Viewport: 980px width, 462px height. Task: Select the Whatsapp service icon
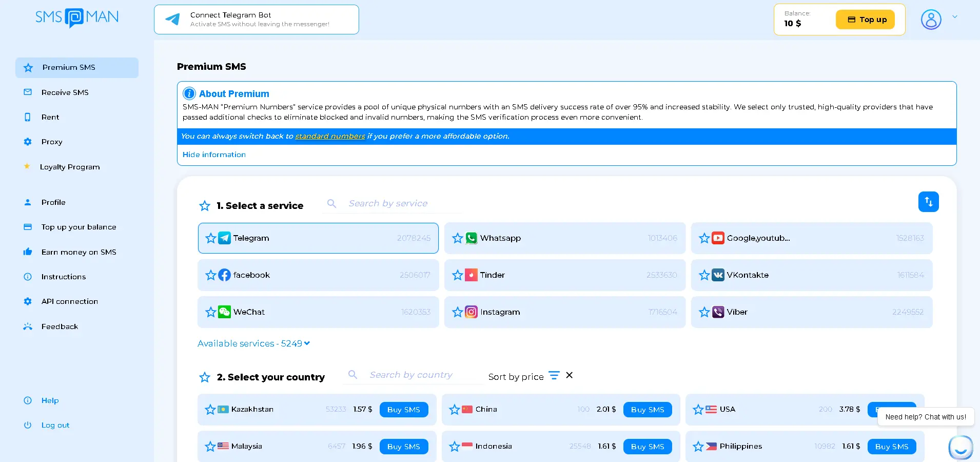(x=471, y=238)
